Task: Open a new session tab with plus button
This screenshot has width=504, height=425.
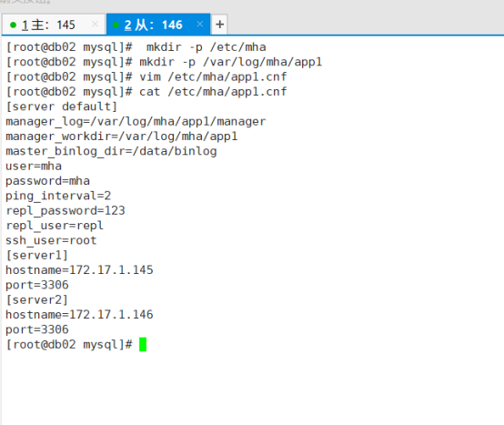Action: (219, 25)
